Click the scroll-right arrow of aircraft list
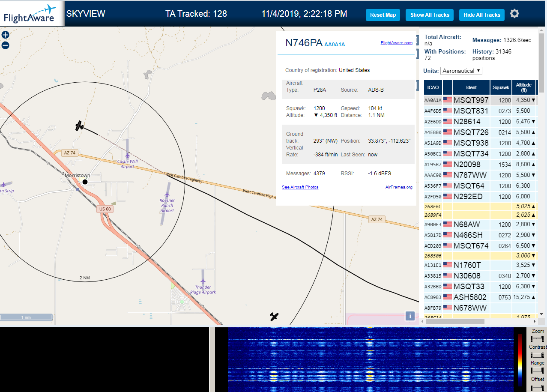547x392 pixels. (534, 321)
